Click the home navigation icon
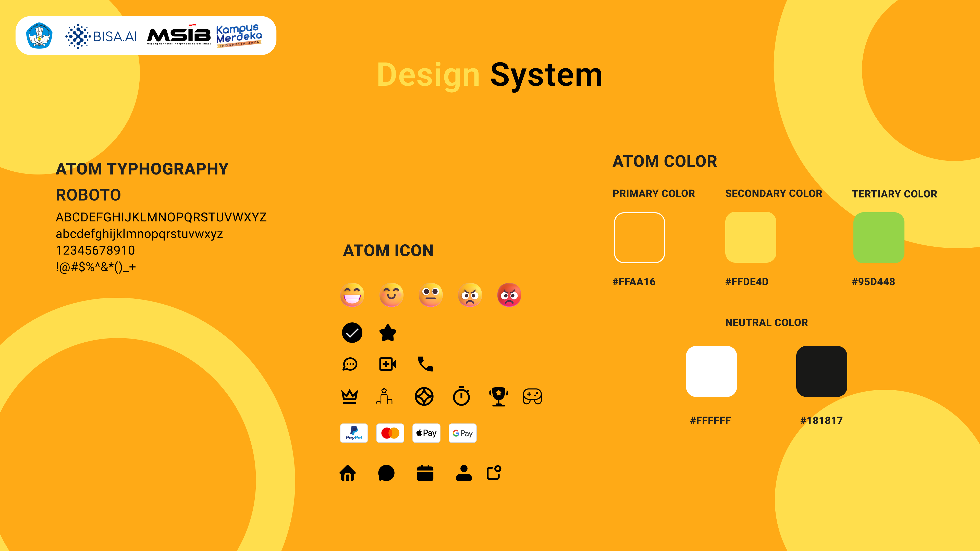980x551 pixels. click(348, 473)
